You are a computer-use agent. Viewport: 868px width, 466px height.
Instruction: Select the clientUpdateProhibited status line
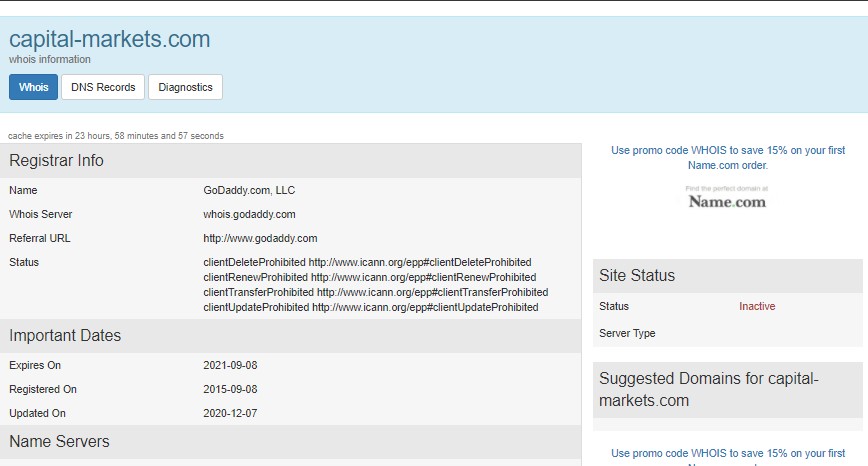point(370,307)
